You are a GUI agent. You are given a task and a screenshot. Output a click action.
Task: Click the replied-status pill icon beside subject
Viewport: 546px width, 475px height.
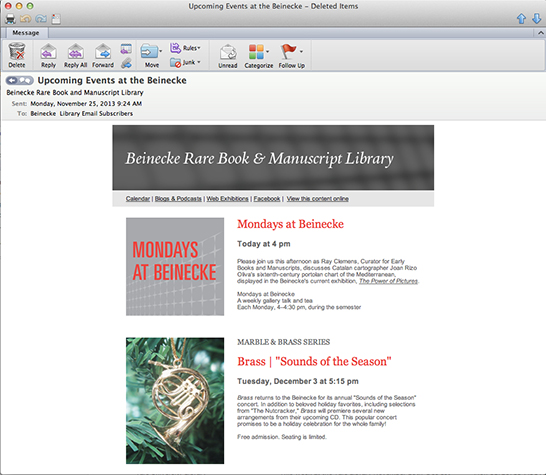click(20, 80)
